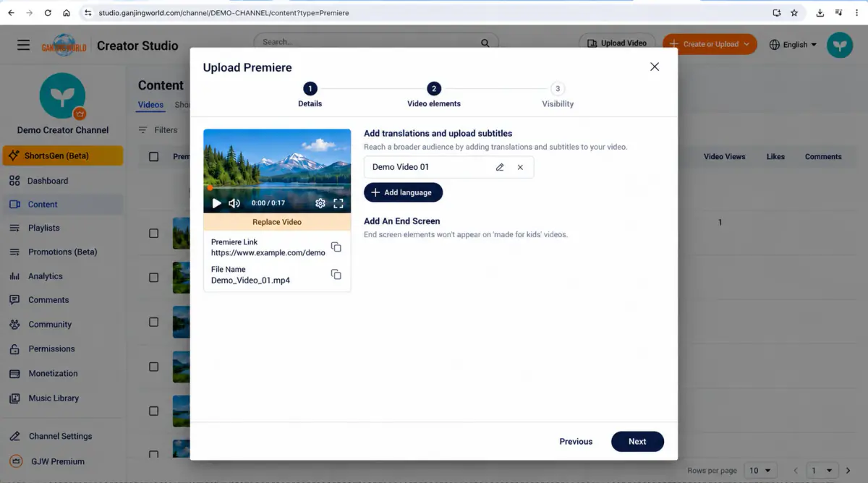
Task: Open Playlists in the sidebar
Action: click(61, 228)
